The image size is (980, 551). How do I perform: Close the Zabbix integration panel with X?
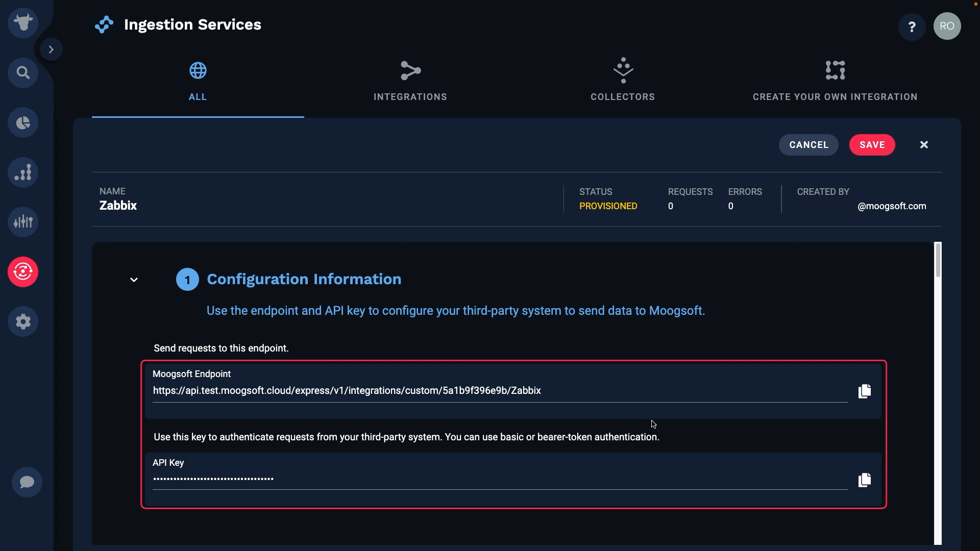tap(924, 145)
